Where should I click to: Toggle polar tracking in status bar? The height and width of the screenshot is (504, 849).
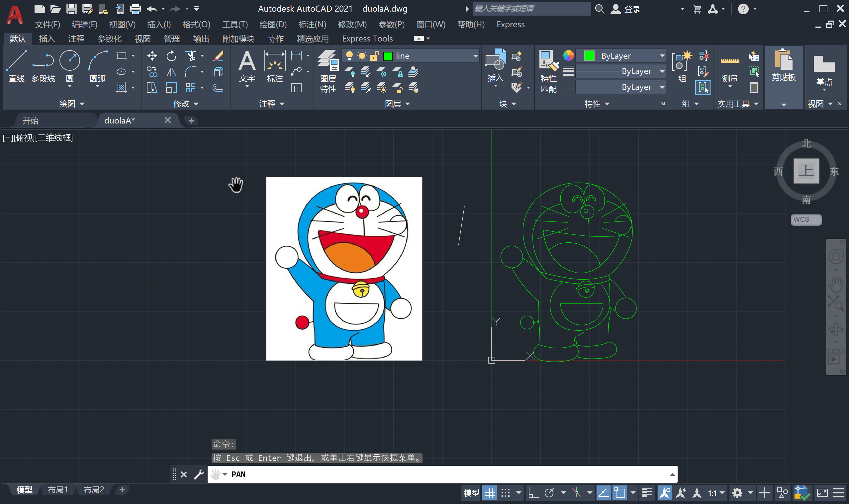coord(550,493)
